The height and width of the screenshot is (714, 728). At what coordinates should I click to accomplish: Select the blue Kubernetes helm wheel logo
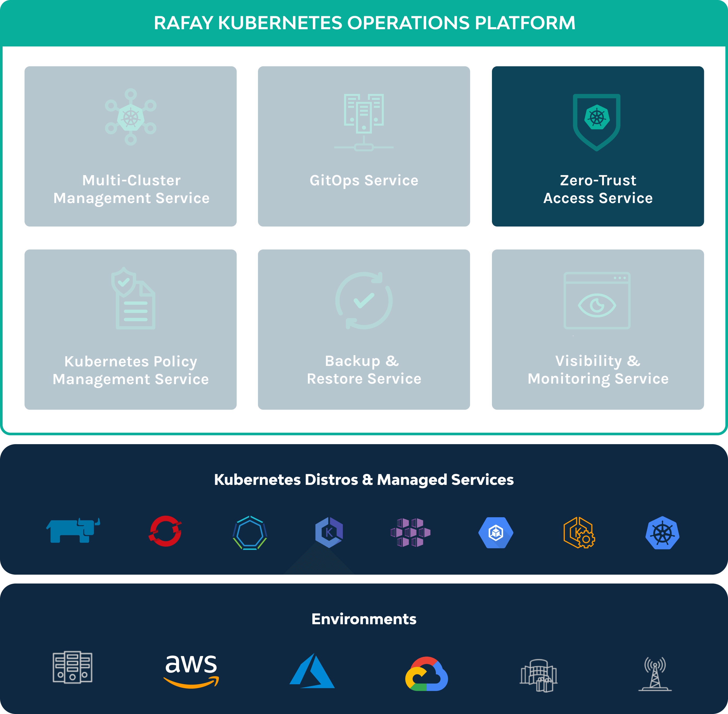coord(662,533)
